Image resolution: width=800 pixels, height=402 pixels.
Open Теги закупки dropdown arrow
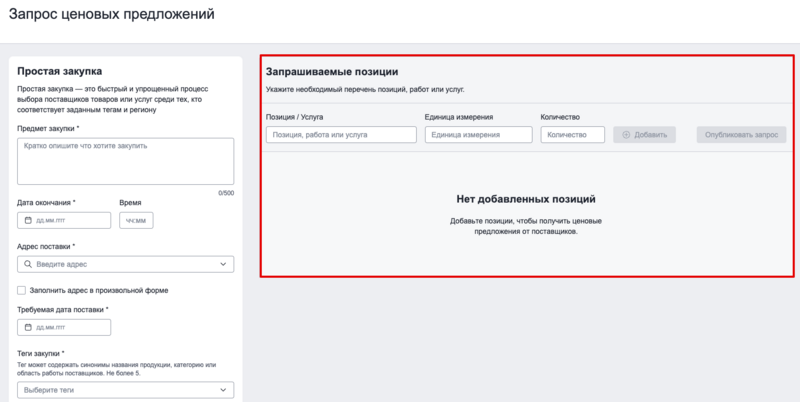click(x=223, y=390)
